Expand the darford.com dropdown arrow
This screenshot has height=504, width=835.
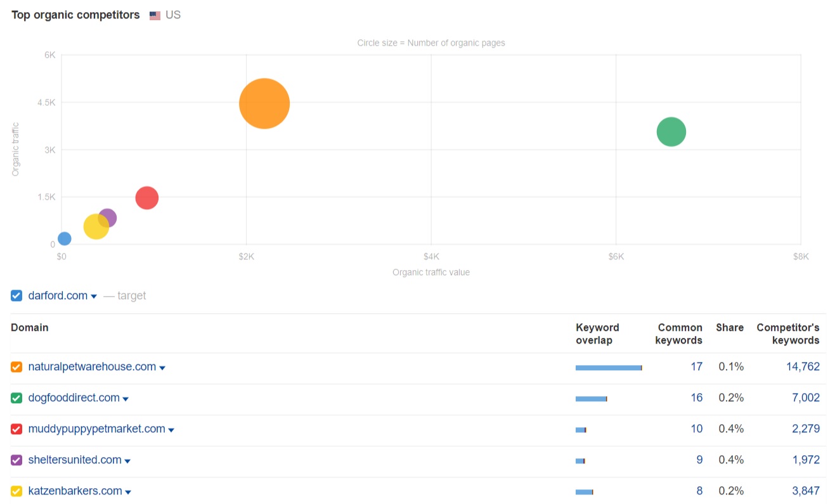coord(94,297)
